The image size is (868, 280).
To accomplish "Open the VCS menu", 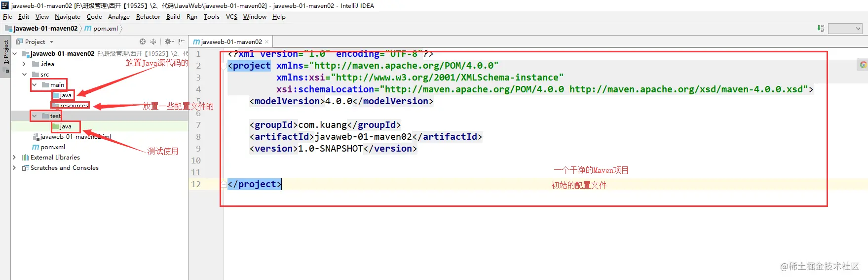I will coord(231,17).
